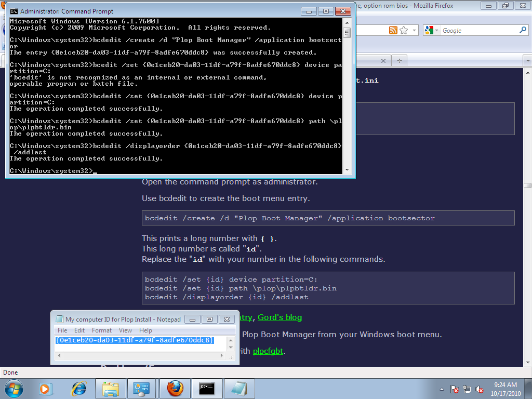Click the Command Prompt scrollbar thumb

pos(347,33)
